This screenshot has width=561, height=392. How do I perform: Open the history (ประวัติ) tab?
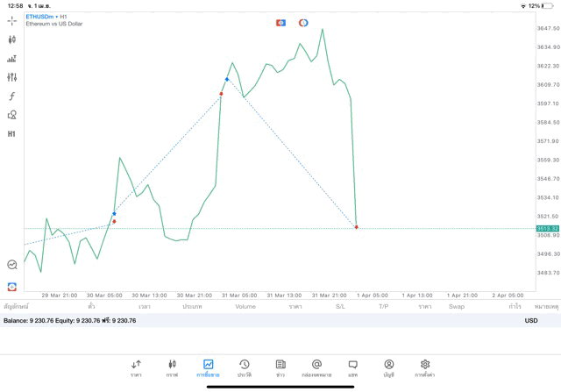(x=245, y=367)
